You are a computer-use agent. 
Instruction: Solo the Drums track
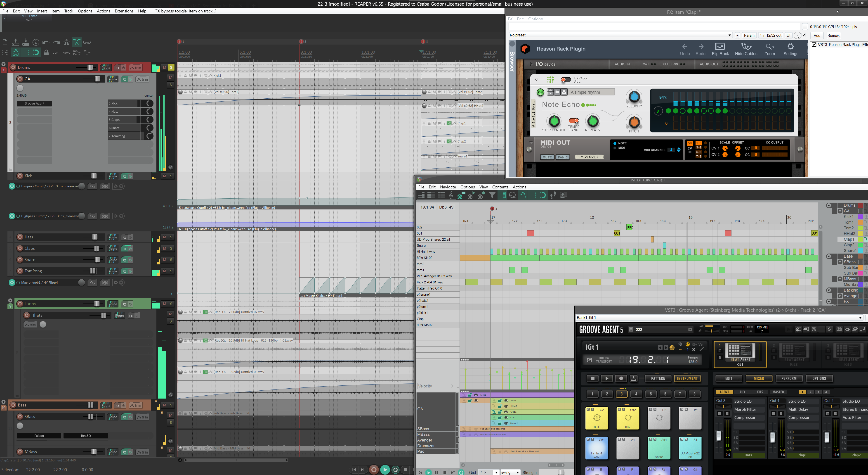point(171,67)
